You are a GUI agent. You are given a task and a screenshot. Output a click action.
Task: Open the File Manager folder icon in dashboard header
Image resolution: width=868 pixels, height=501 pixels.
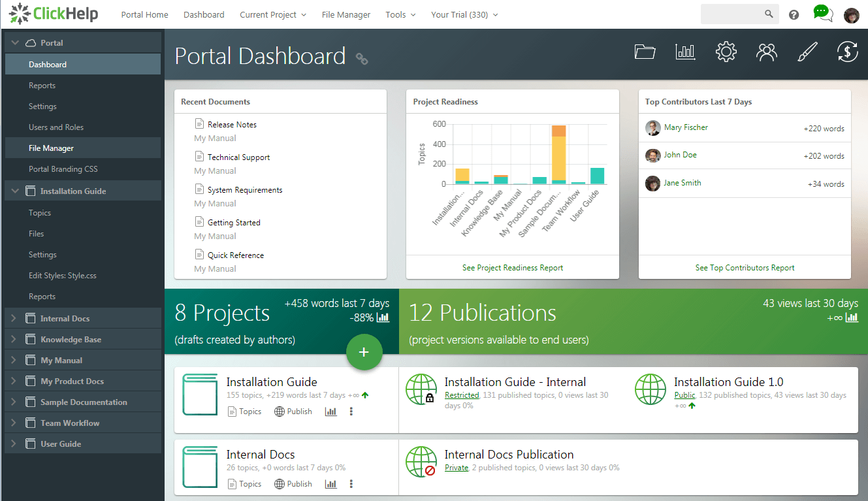645,52
